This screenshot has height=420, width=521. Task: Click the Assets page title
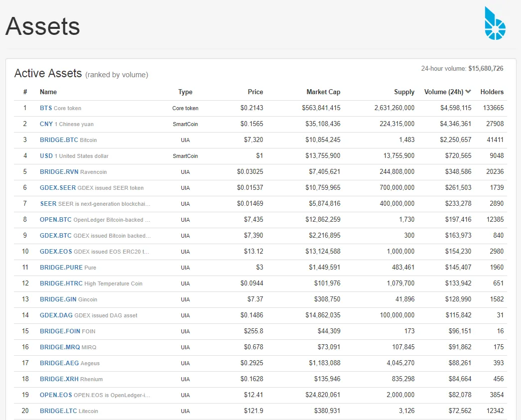tap(42, 26)
